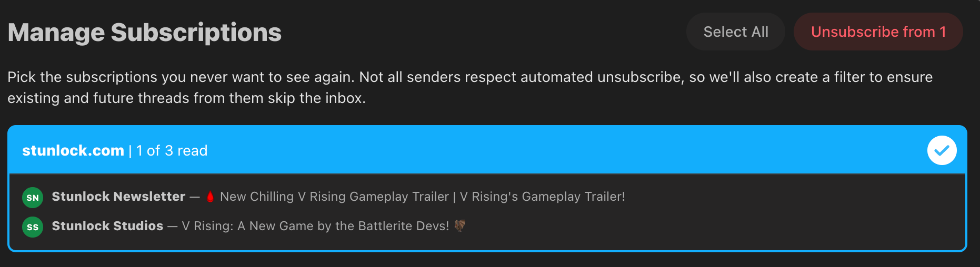
Task: Click the green SN sender avatar
Action: pos(33,198)
